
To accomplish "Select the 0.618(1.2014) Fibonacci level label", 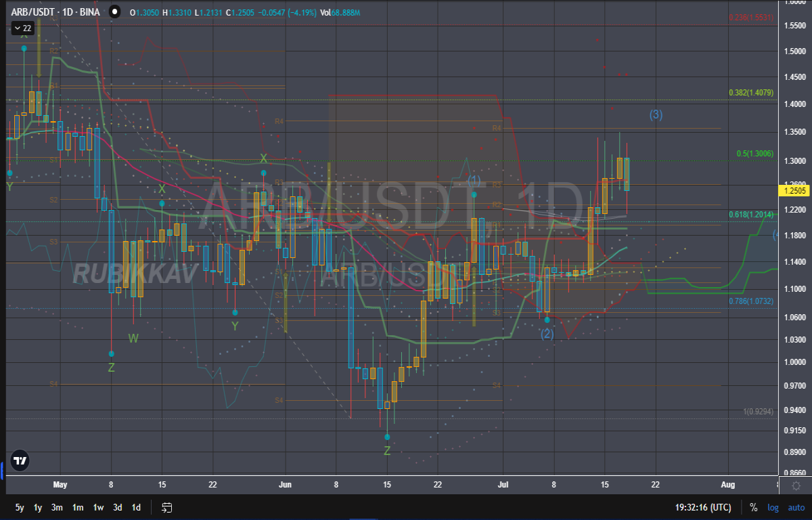I will [x=750, y=215].
